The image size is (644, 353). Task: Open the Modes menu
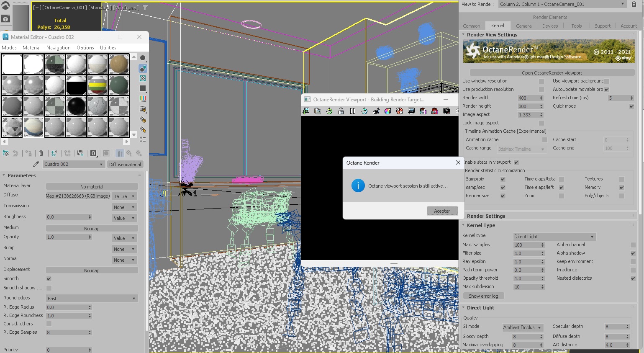(9, 48)
